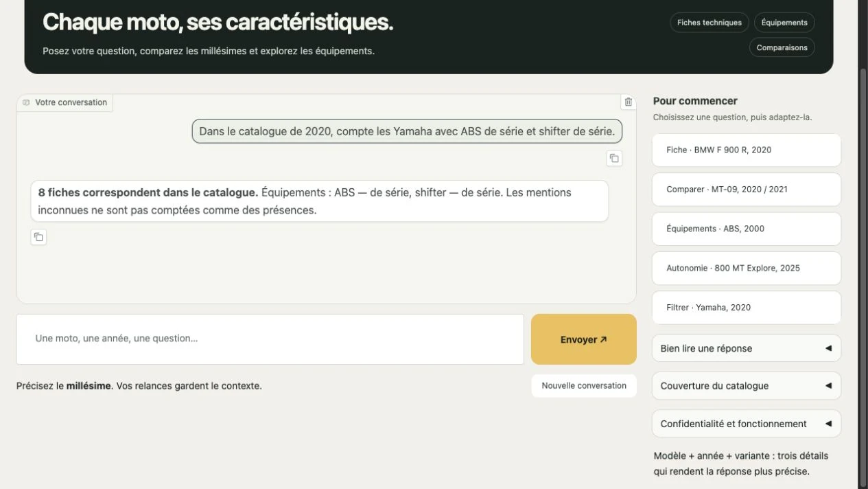868x489 pixels.
Task: Choose suggestion 'Filtrer · Yamaha, 2020'
Action: [746, 308]
